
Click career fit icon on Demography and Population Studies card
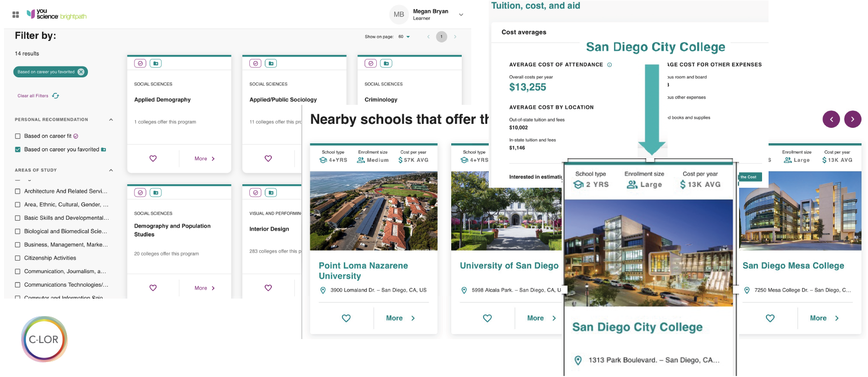pyautogui.click(x=140, y=193)
